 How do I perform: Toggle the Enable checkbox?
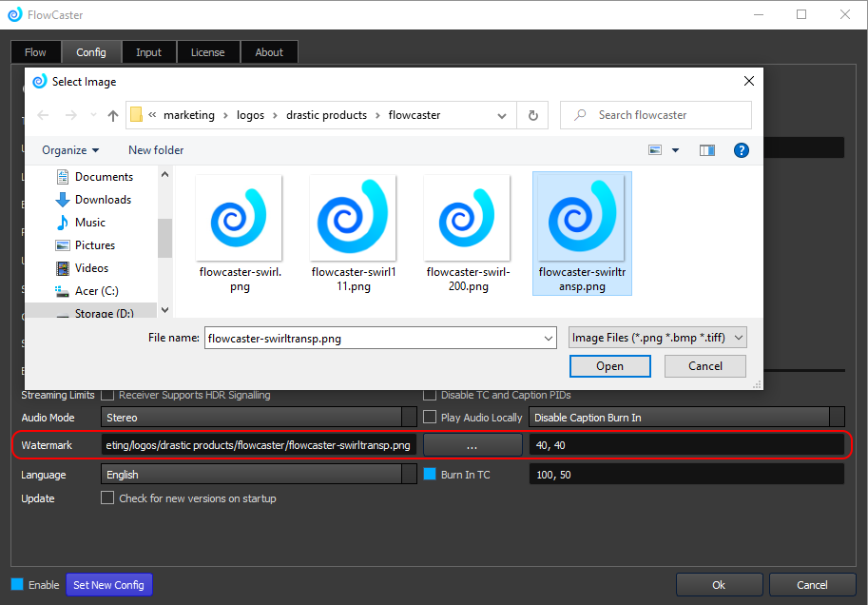click(17, 584)
